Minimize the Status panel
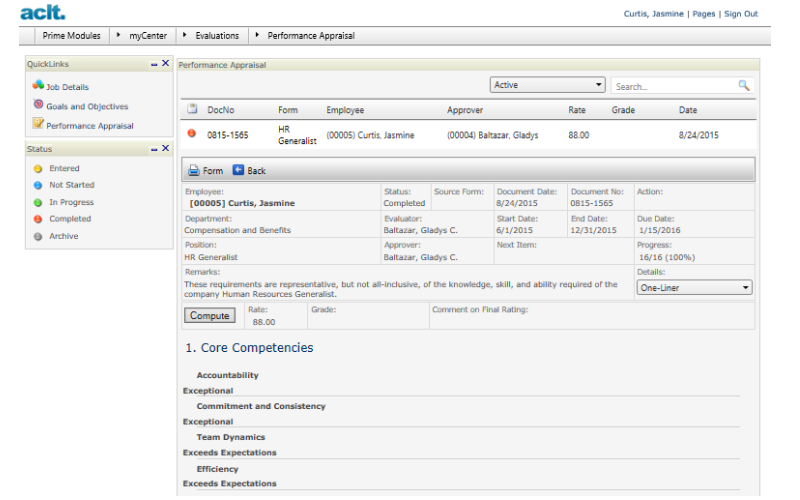The image size is (800, 500). point(154,149)
